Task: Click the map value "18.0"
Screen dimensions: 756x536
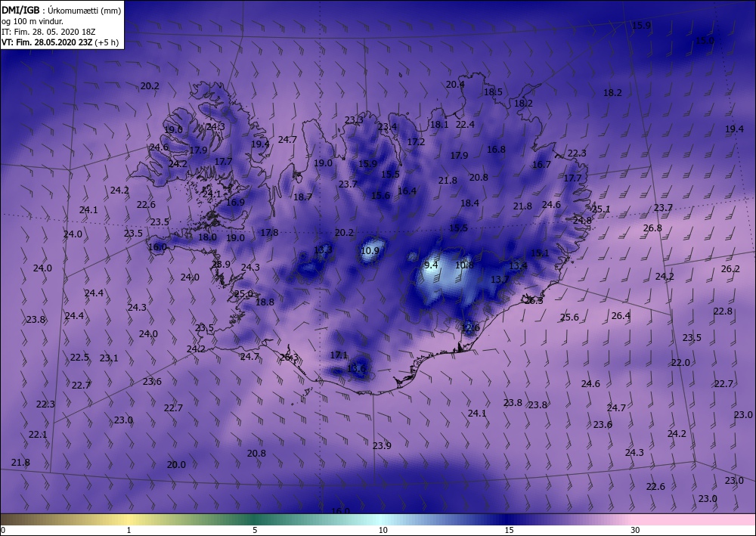Action: 207,237
